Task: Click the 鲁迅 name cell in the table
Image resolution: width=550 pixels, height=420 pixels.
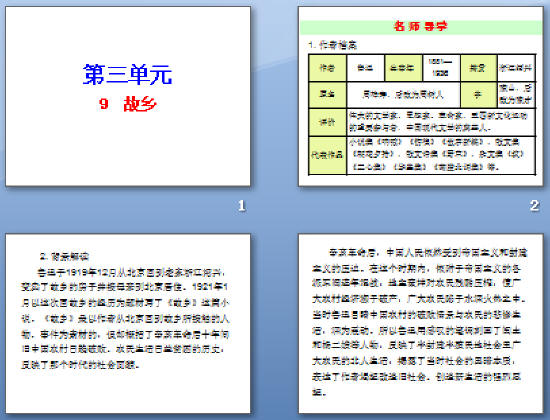Action: pos(365,68)
